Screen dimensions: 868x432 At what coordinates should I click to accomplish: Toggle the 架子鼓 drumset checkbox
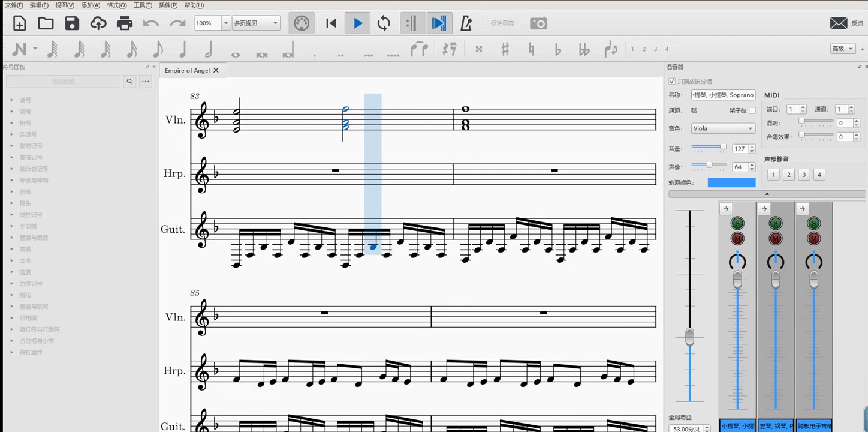pyautogui.click(x=752, y=110)
